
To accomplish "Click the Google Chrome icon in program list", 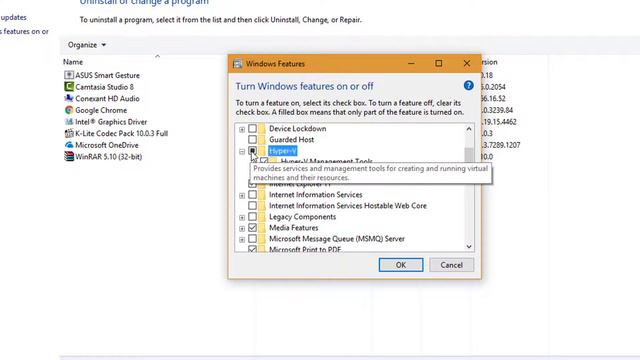I will [x=69, y=110].
